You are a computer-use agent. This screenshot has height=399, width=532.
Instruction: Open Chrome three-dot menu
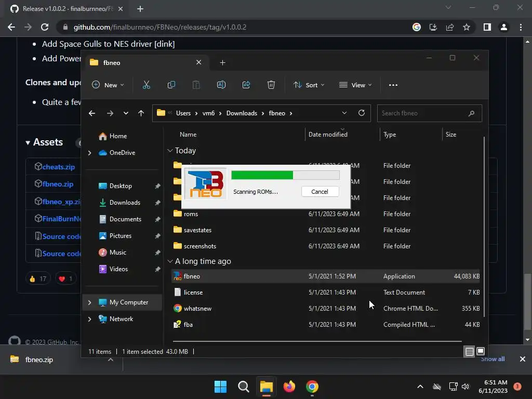click(x=521, y=27)
